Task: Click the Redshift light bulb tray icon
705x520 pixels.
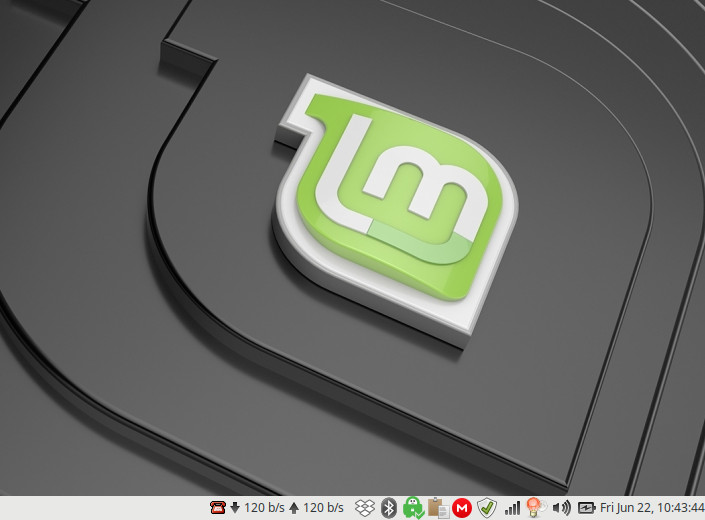Action: [535, 508]
